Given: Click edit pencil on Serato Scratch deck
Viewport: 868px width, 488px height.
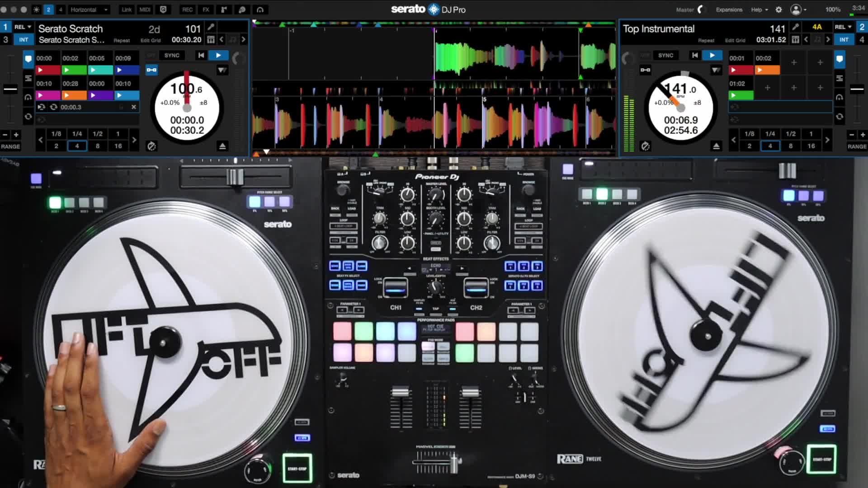Looking at the screenshot, I should 211,27.
